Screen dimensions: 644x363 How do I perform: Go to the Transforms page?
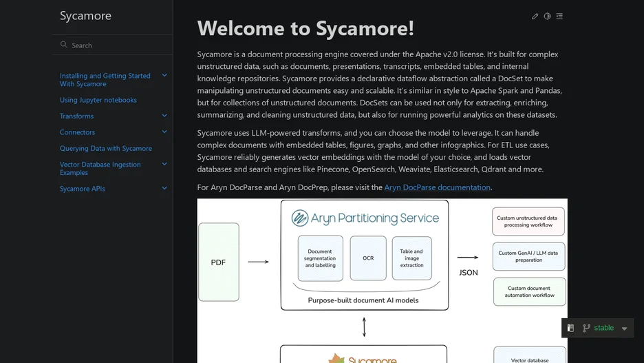[76, 116]
